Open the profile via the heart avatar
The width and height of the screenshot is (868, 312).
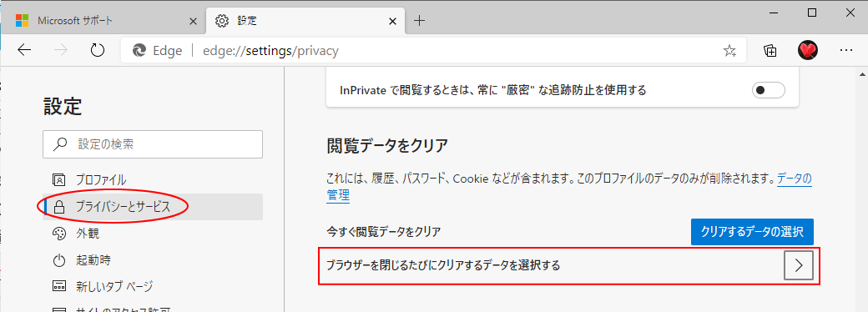click(x=808, y=51)
